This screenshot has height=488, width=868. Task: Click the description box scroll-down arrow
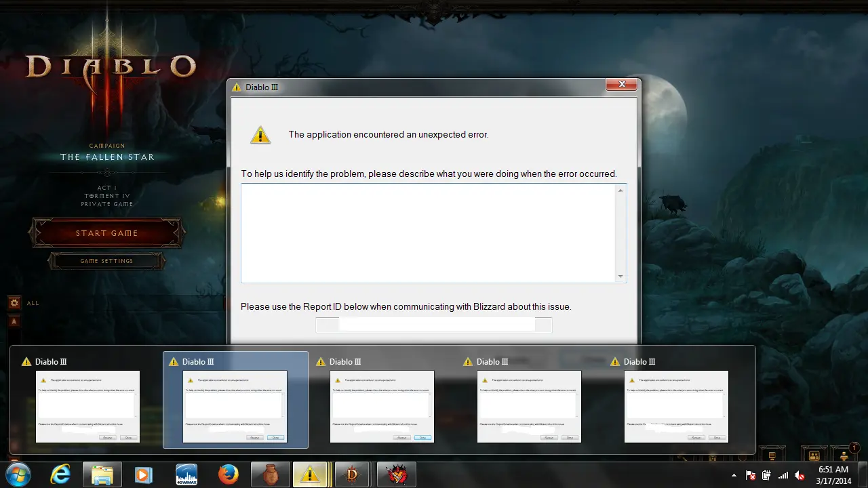620,277
